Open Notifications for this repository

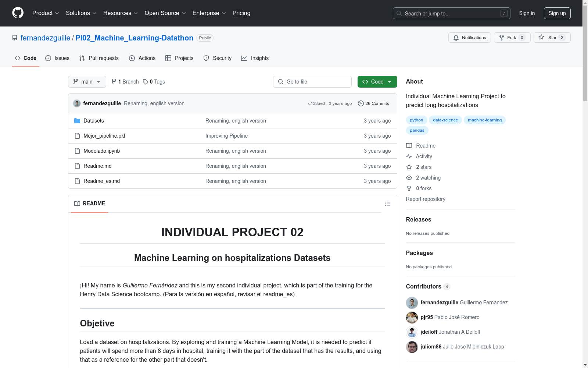point(470,38)
